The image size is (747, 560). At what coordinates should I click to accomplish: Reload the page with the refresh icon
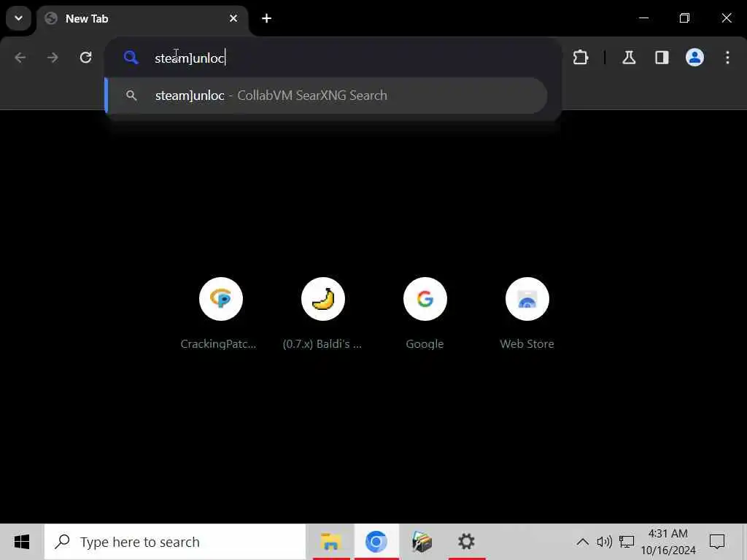(86, 58)
